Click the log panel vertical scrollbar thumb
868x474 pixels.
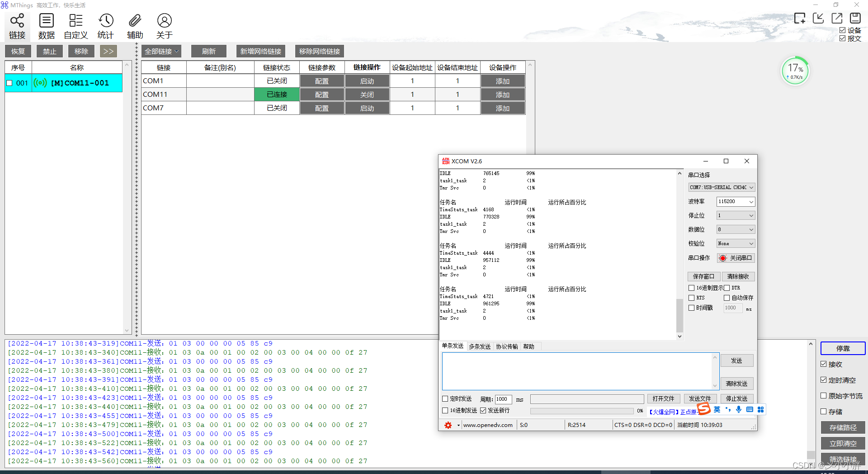click(811, 455)
